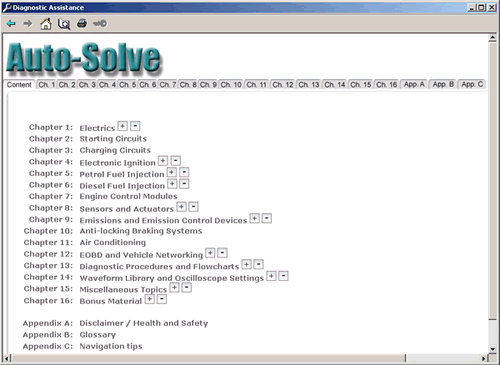Screen dimensions: 500x365
Task: Select the Ch. 7 tab
Action: (168, 85)
